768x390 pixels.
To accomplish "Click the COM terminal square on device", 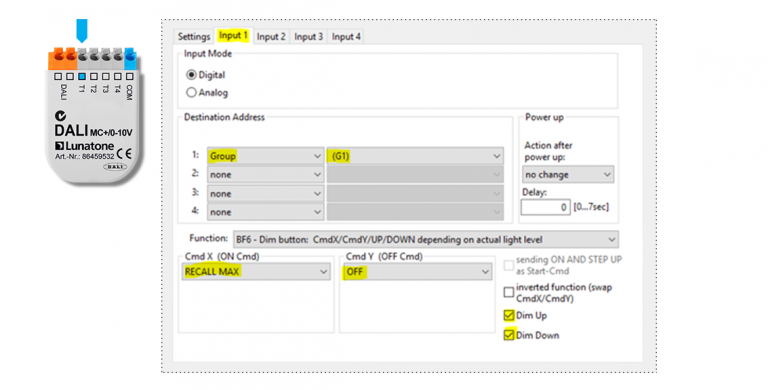I will [x=129, y=76].
